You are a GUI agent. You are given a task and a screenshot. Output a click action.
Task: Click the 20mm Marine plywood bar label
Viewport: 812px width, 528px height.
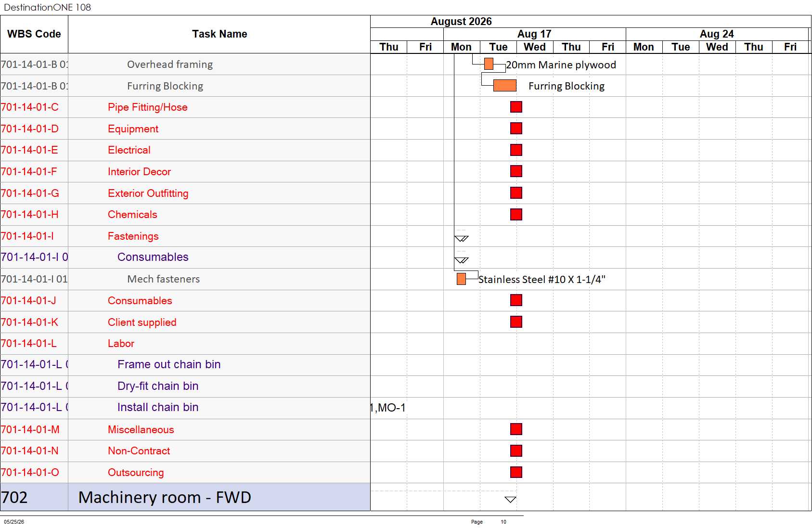[x=561, y=65]
